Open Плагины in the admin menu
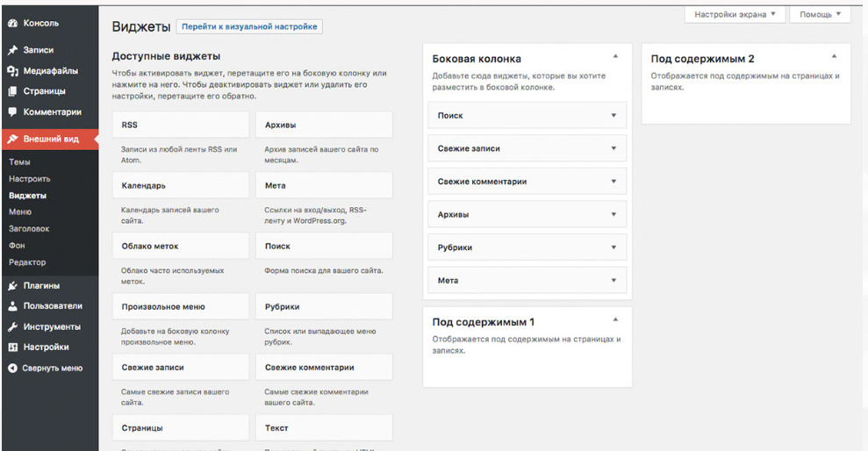868x451 pixels. pos(41,285)
